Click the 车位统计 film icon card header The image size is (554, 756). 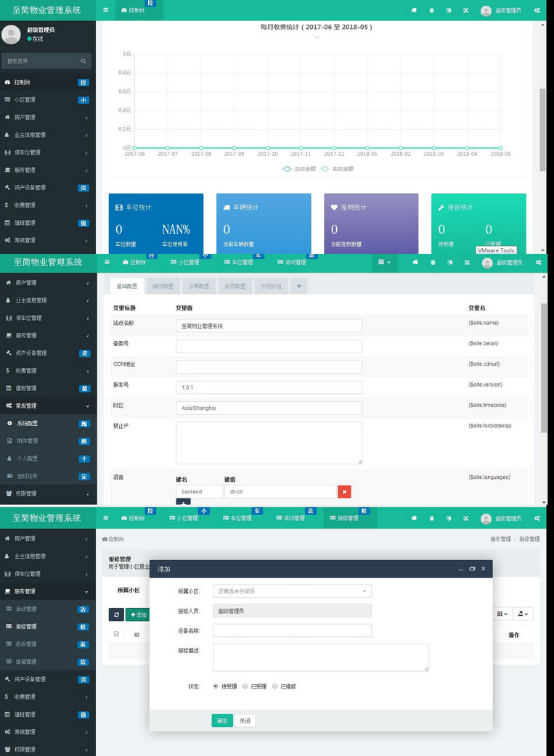119,208
